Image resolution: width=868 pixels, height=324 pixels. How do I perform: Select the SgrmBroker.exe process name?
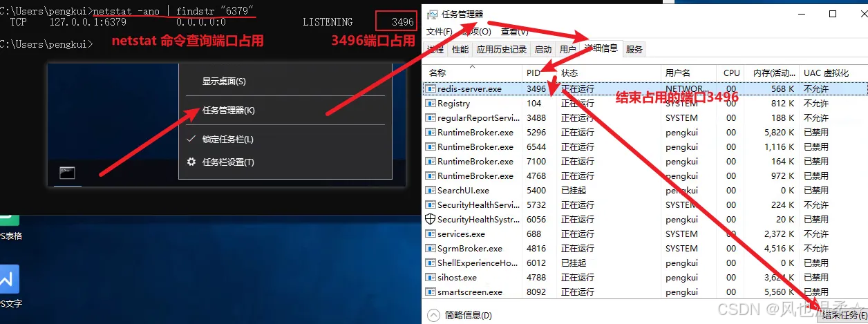[470, 249]
